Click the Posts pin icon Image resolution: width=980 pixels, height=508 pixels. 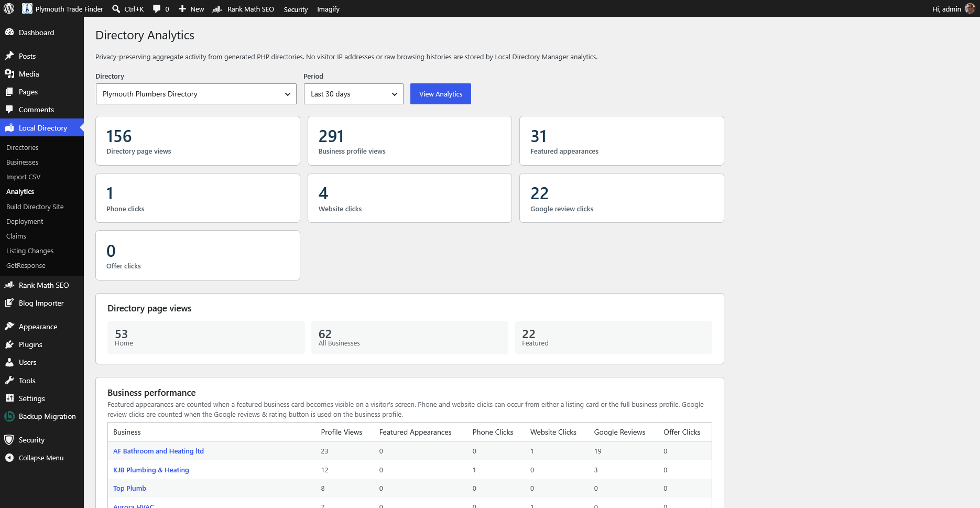click(x=9, y=56)
